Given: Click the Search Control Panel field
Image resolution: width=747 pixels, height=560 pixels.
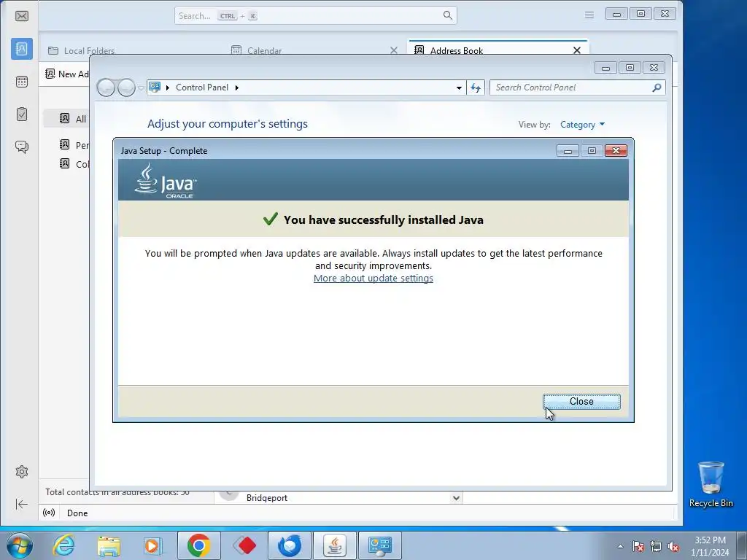Looking at the screenshot, I should coord(577,87).
